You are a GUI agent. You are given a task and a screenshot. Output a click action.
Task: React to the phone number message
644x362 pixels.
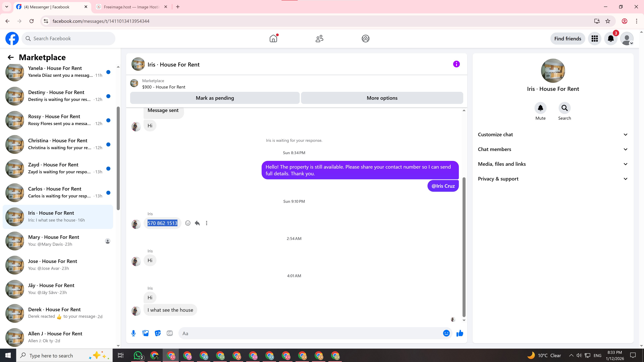188,223
